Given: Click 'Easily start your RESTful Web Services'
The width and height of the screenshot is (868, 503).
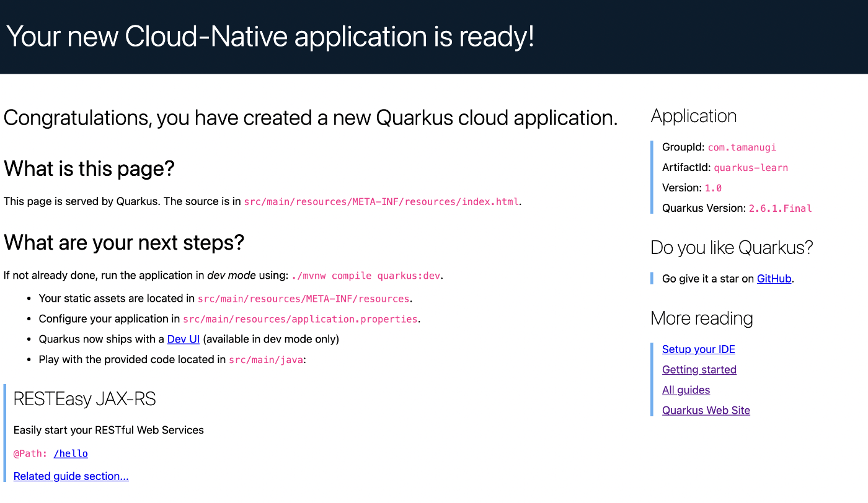Looking at the screenshot, I should pos(108,430).
